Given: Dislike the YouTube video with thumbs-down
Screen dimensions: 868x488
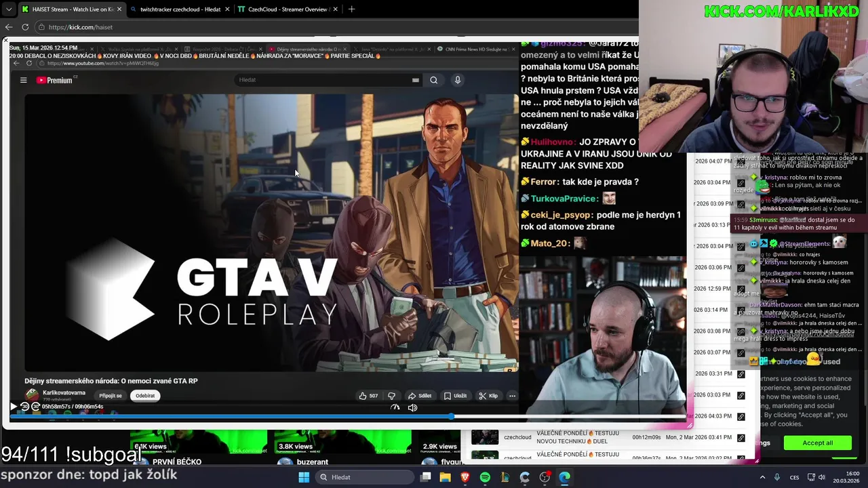Looking at the screenshot, I should (x=391, y=396).
